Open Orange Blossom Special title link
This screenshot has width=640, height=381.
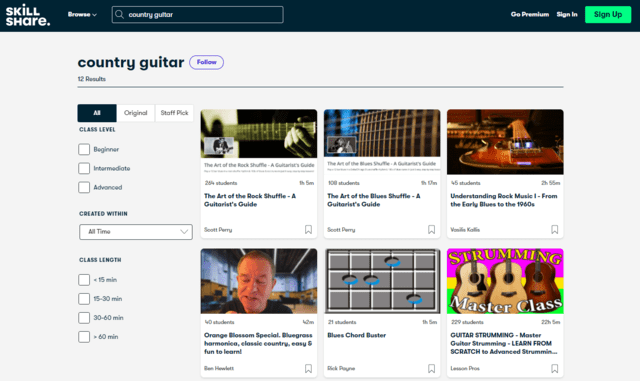coord(258,343)
